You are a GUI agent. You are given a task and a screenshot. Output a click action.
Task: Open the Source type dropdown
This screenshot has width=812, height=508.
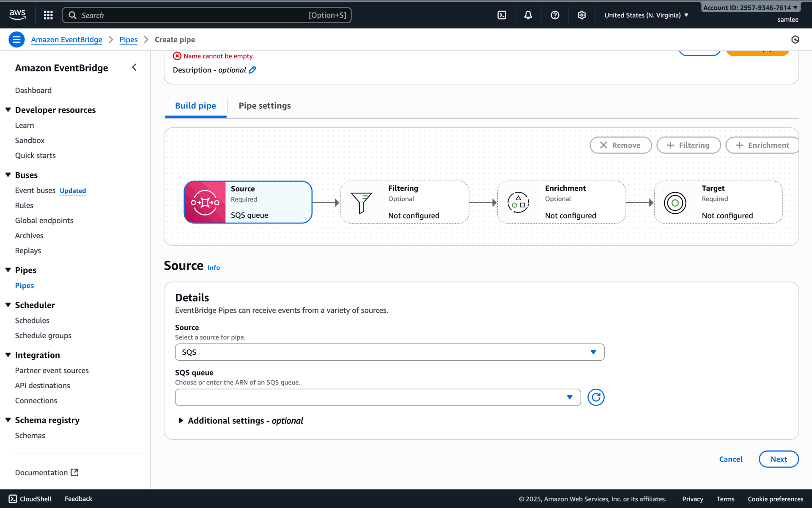click(x=390, y=352)
